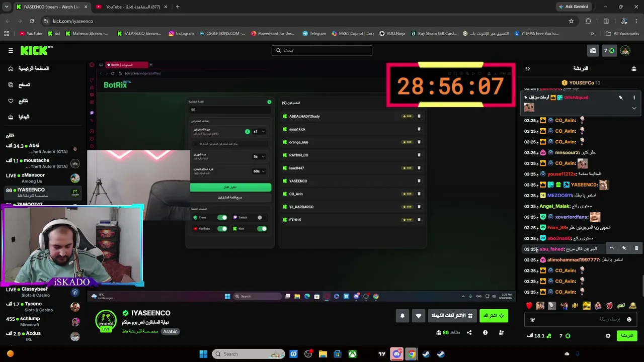This screenshot has width=644, height=362.
Task: Remove ABDALHADY2hady from raffle participants
Action: [x=419, y=116]
